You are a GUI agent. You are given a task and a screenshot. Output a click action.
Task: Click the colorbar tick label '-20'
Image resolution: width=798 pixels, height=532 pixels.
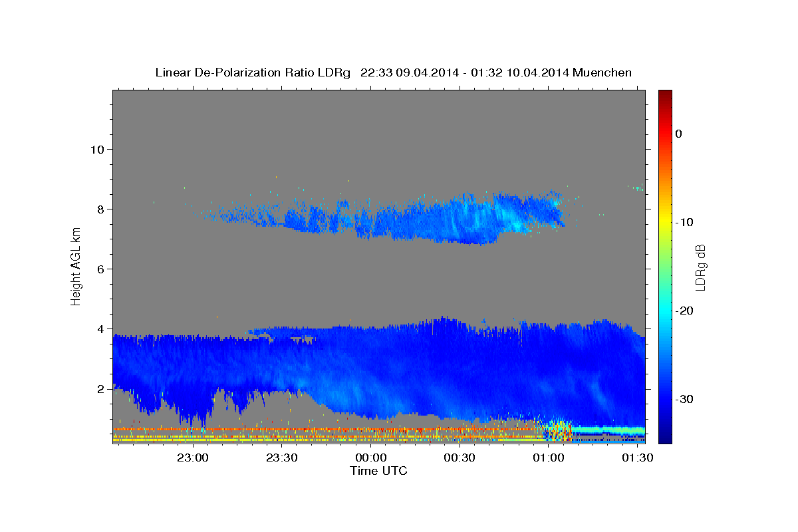tap(684, 311)
